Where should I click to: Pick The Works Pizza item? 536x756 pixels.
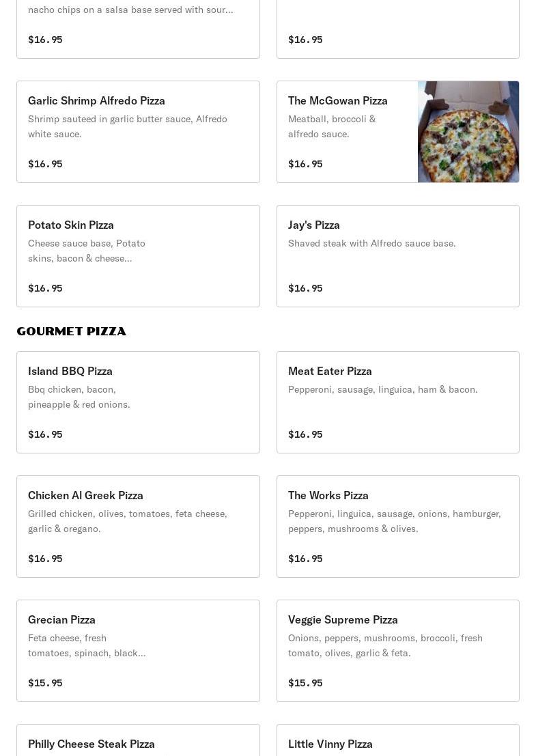397,527
